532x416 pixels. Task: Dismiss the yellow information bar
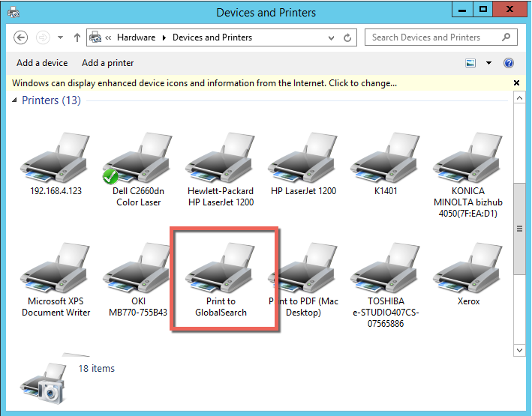click(x=516, y=83)
